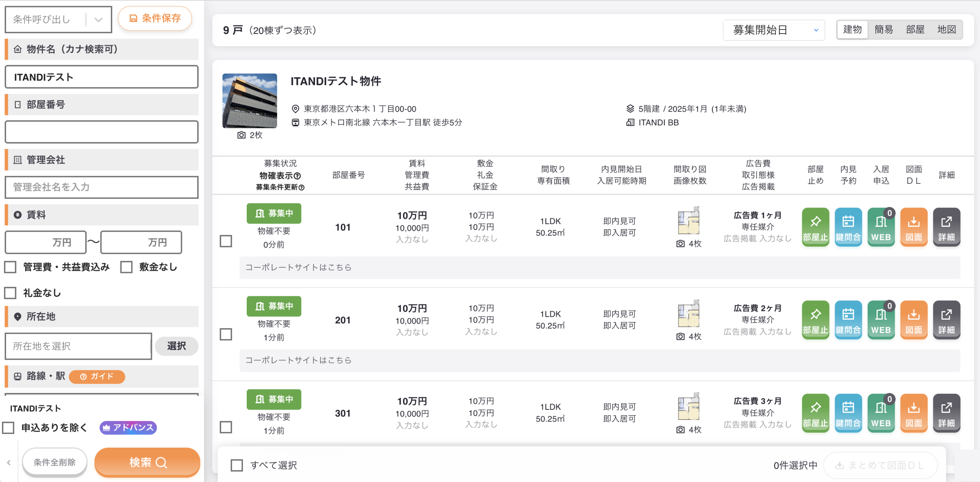Click 部屋止 icon for room 301
The width and height of the screenshot is (980, 482).
[x=815, y=413]
